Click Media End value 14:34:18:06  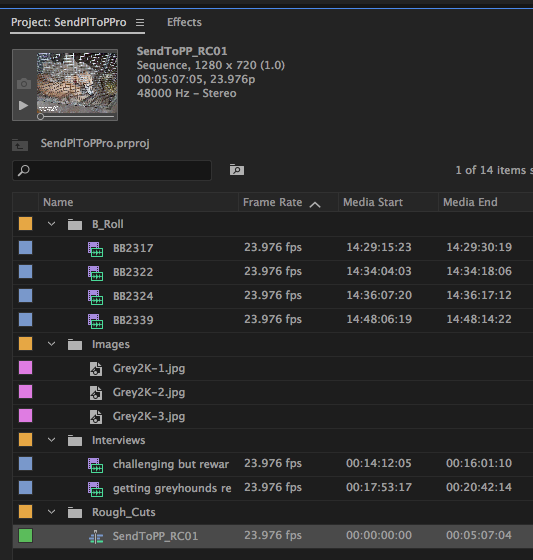click(x=479, y=271)
